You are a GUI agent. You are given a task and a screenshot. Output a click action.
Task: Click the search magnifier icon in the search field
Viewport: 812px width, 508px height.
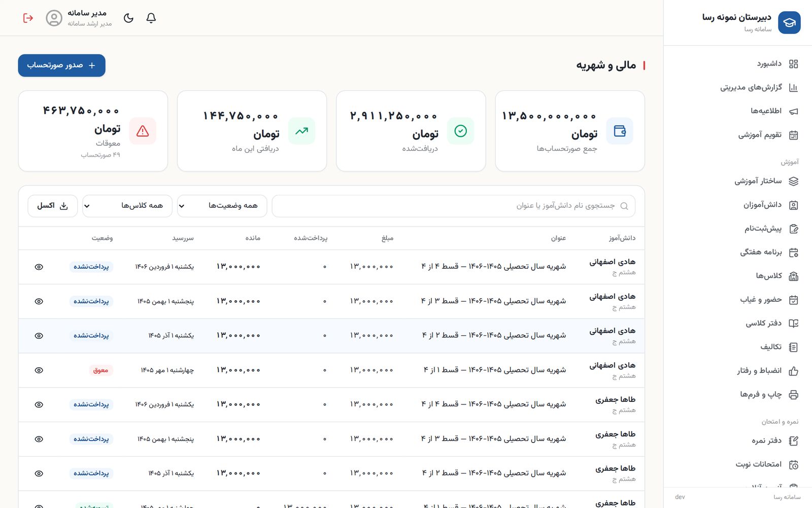click(x=624, y=206)
